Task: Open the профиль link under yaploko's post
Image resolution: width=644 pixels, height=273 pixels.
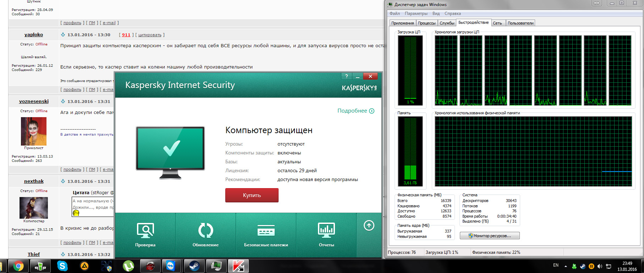Action: pyautogui.click(x=72, y=89)
